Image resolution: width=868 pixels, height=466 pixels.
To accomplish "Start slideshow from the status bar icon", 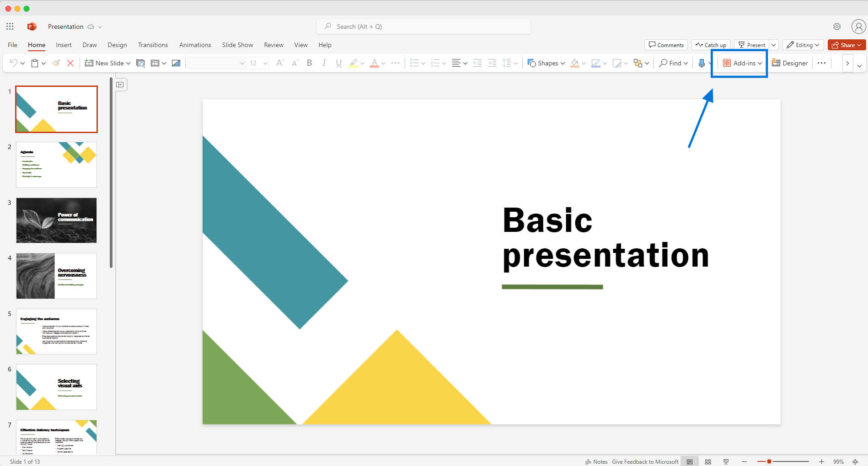I will [x=726, y=461].
